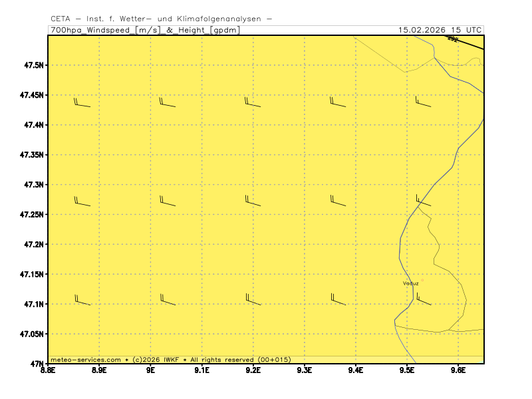532x399 pixels.
Task: Click the 15.02.2026 15 UTC timestamp
Action: tap(440, 30)
